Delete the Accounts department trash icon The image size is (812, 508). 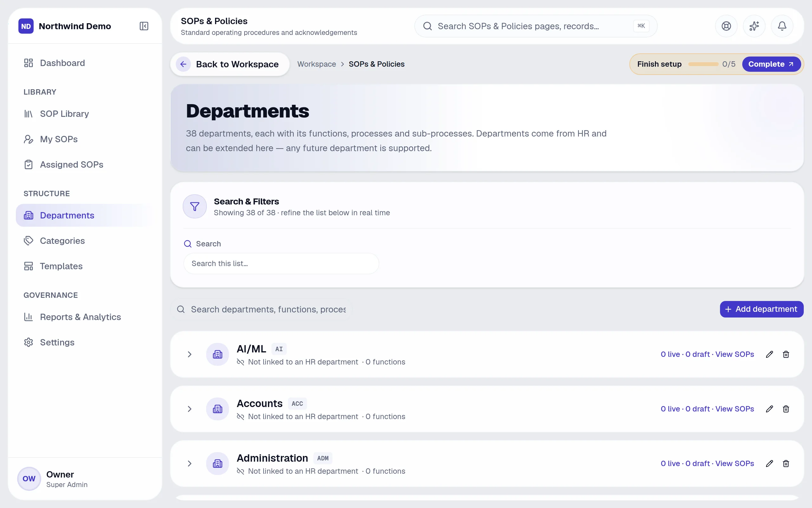(786, 409)
